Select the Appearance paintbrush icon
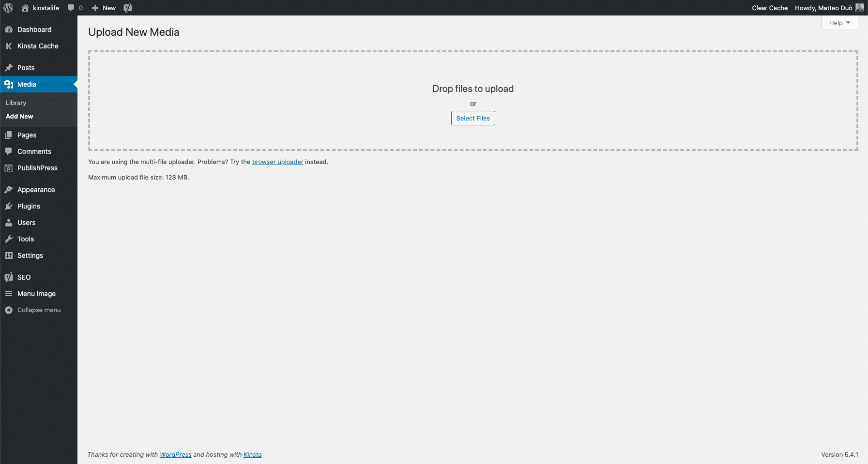Screen dimensions: 868x464 click(9, 189)
